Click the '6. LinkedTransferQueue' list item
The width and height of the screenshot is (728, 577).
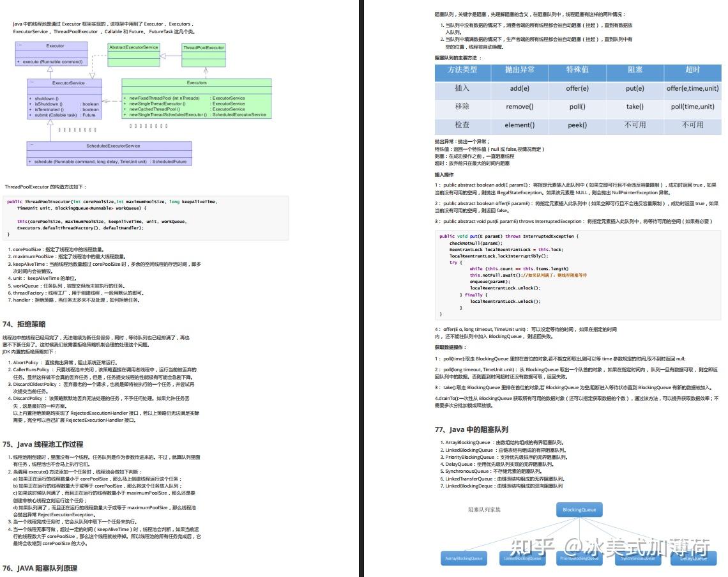[x=503, y=479]
